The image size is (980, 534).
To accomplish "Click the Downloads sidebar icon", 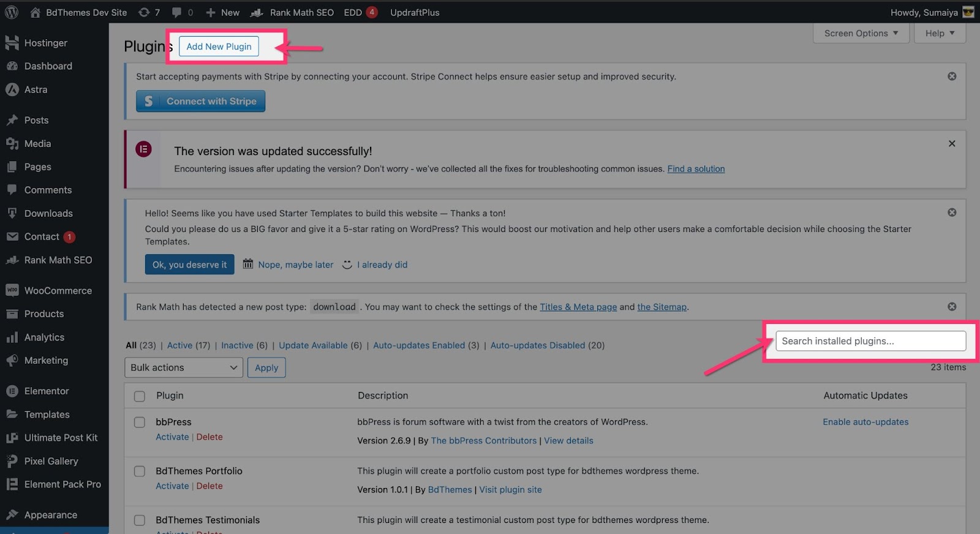I will (x=12, y=213).
